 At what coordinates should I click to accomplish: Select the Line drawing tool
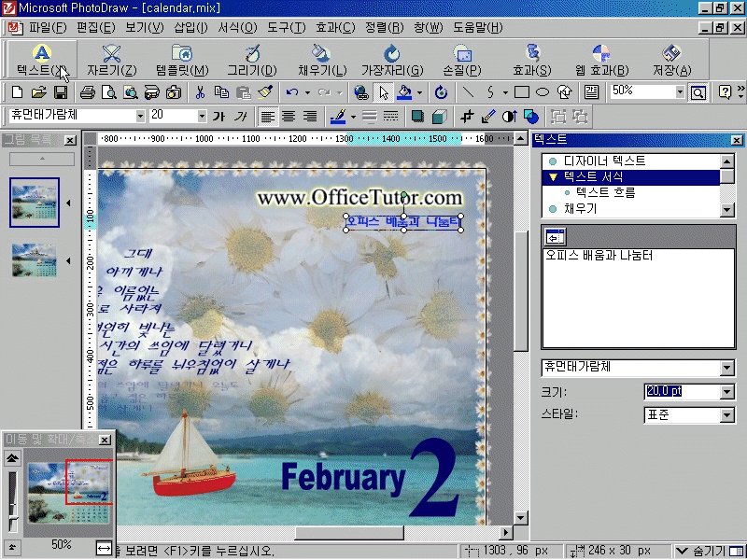click(x=469, y=92)
